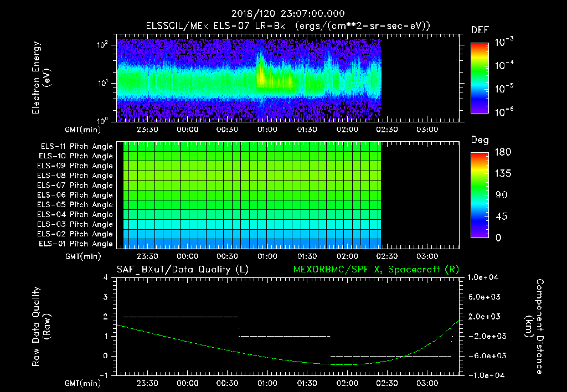The image size is (567, 392).
Task: Click the Component Distance (km) axis label
Action: point(534,327)
